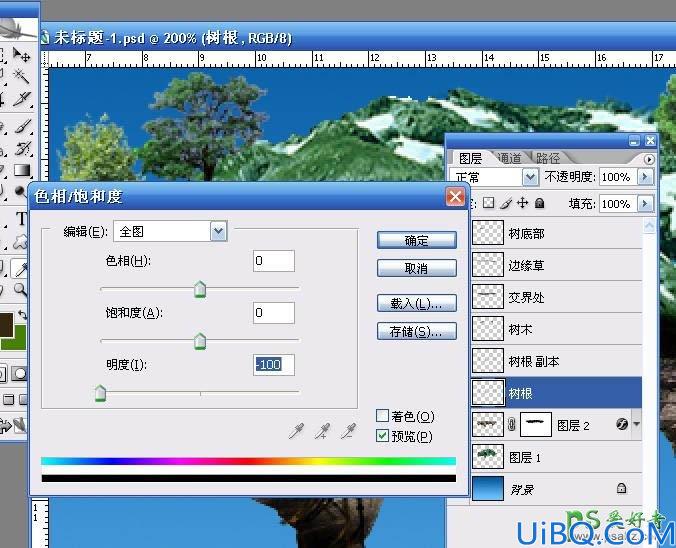Open the Layers panel flyout menu arrow

click(x=649, y=160)
